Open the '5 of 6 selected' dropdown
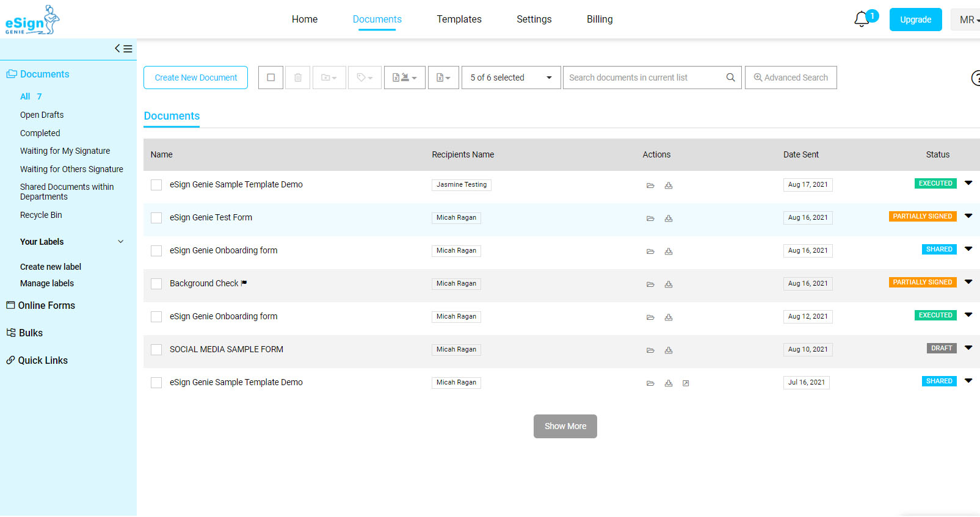 point(511,78)
